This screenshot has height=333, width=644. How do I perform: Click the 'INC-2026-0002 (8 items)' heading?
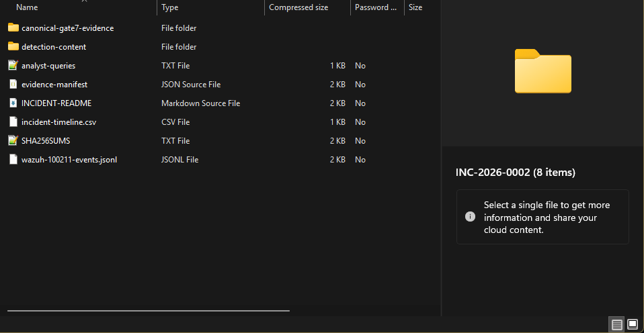click(x=516, y=173)
